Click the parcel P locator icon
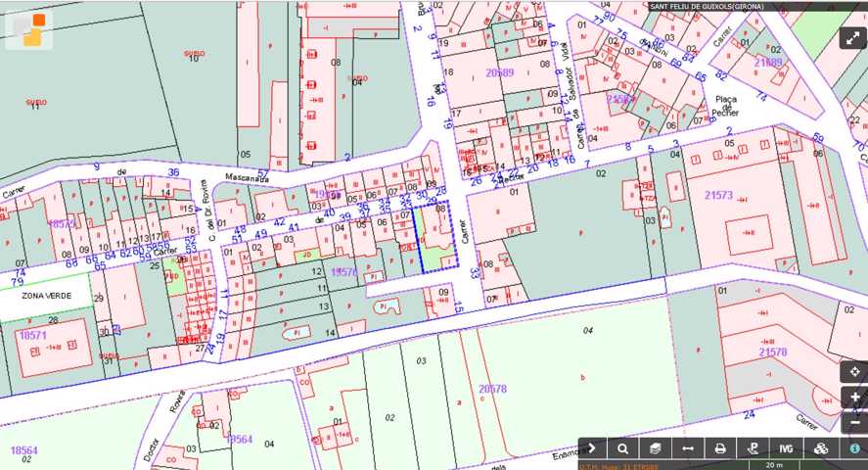868x470 pixels. coord(753,448)
